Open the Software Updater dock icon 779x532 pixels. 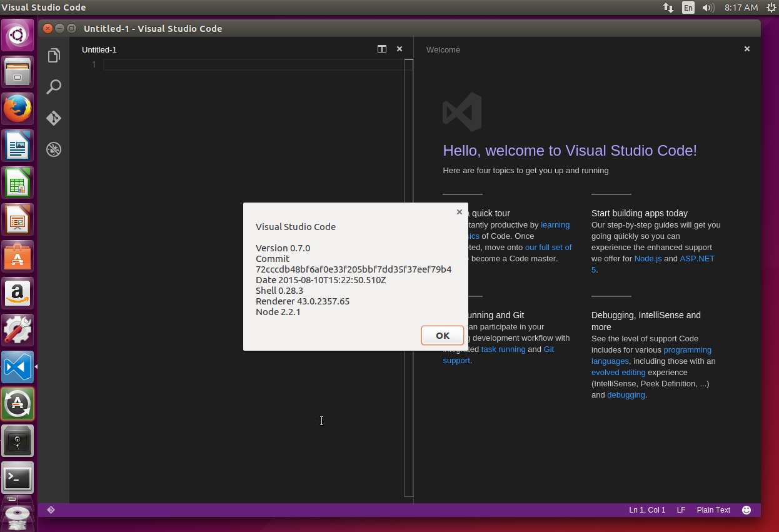point(18,404)
